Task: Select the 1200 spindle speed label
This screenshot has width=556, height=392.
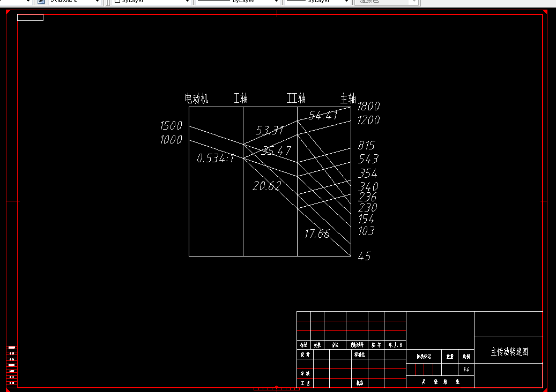Action: coord(368,120)
